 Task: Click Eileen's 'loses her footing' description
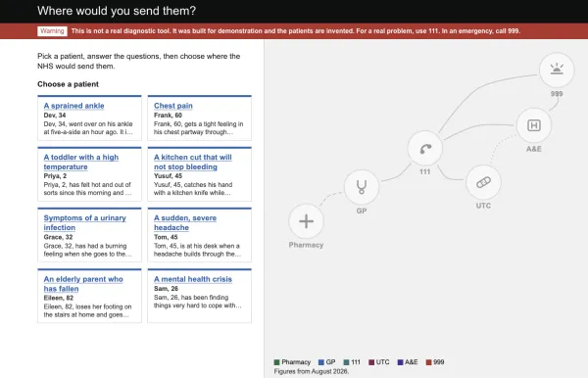[x=87, y=311]
